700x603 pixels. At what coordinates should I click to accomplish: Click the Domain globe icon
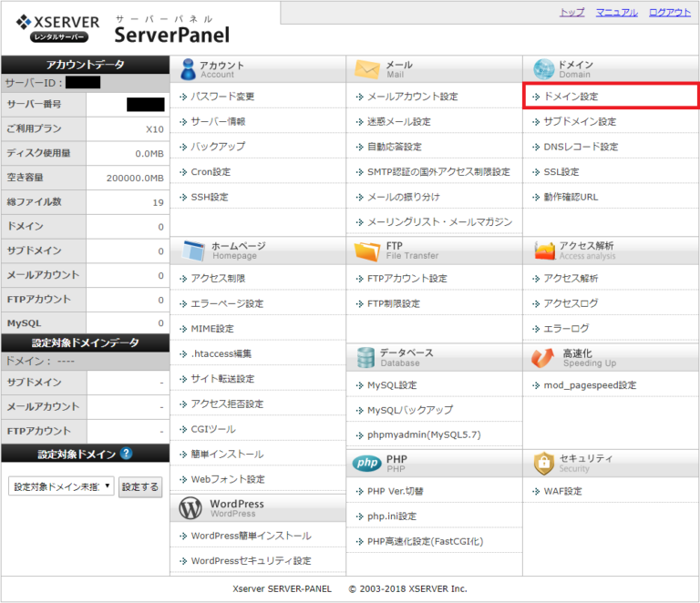click(544, 69)
